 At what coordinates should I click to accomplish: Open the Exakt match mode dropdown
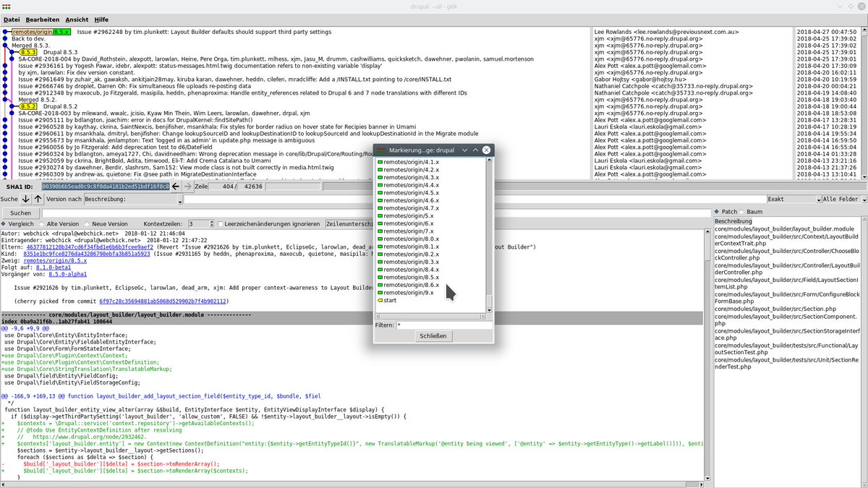(793, 199)
